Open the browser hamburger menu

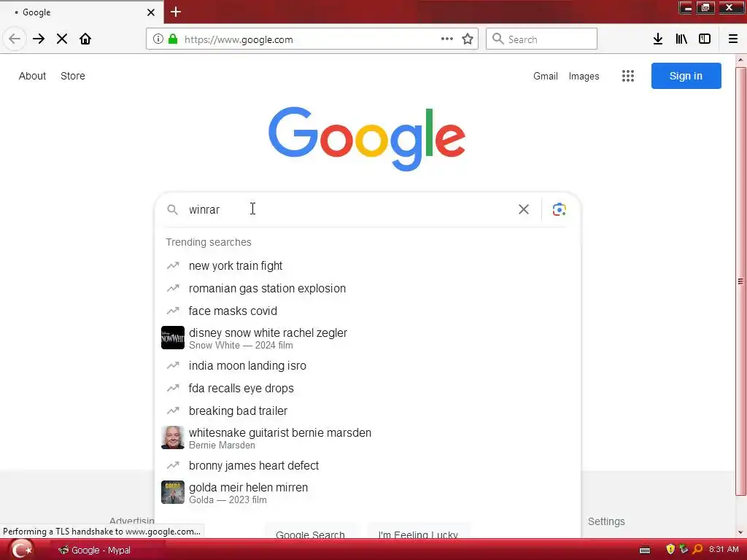[733, 39]
